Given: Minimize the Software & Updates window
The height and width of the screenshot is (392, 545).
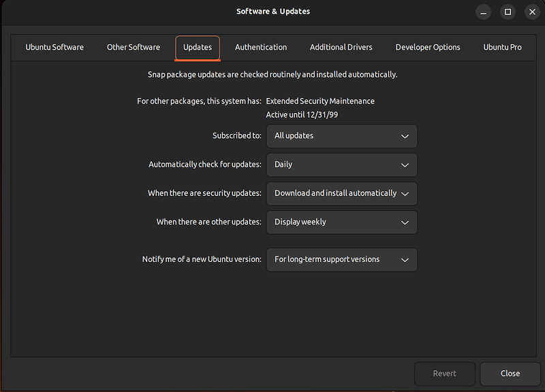Looking at the screenshot, I should (x=483, y=12).
